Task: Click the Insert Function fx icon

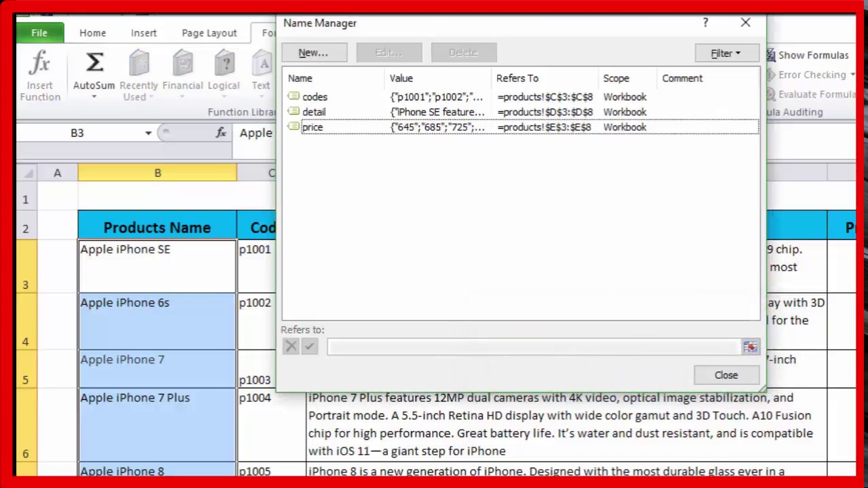Action: 39,64
